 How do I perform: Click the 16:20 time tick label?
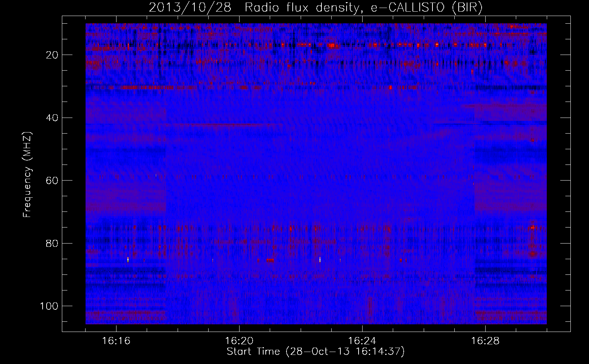tap(239, 341)
